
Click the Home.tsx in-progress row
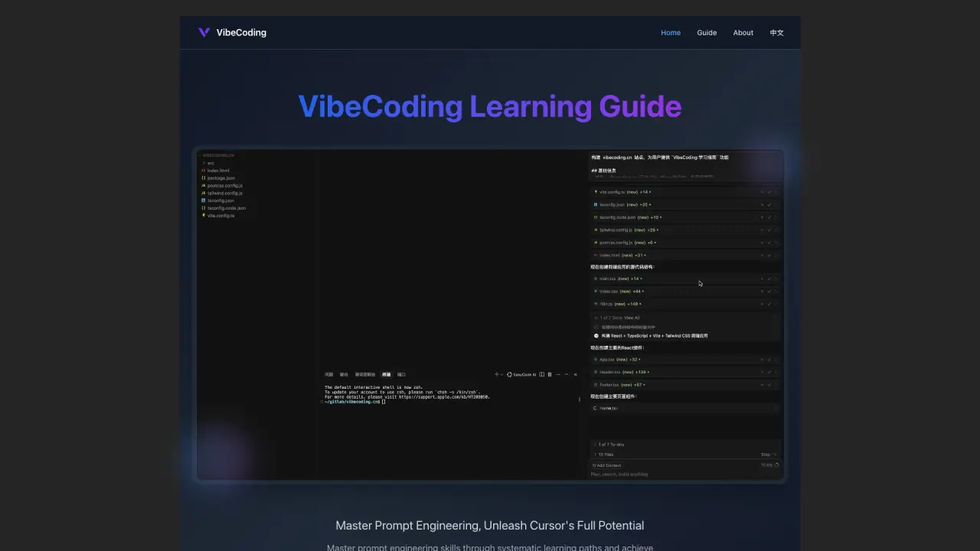click(x=686, y=408)
